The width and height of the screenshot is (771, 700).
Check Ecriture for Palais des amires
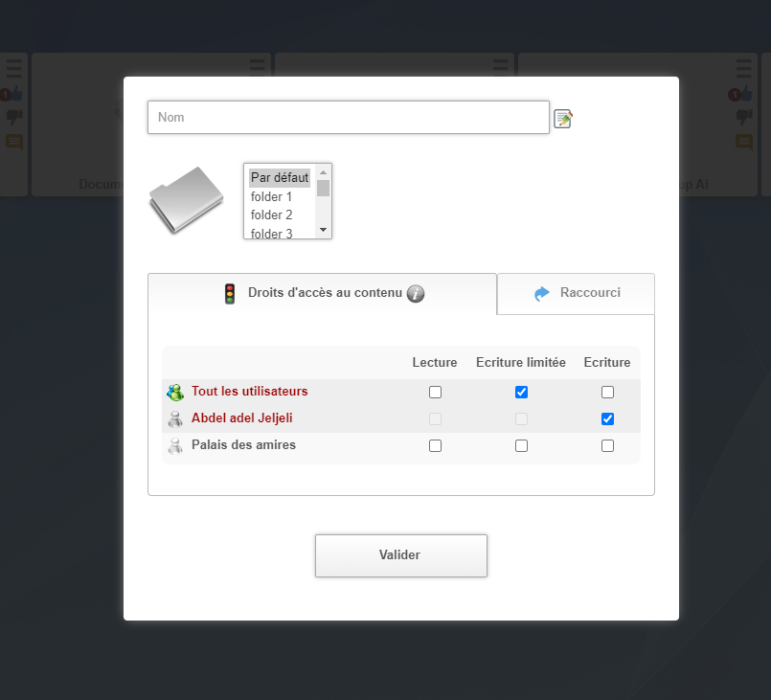coord(607,446)
